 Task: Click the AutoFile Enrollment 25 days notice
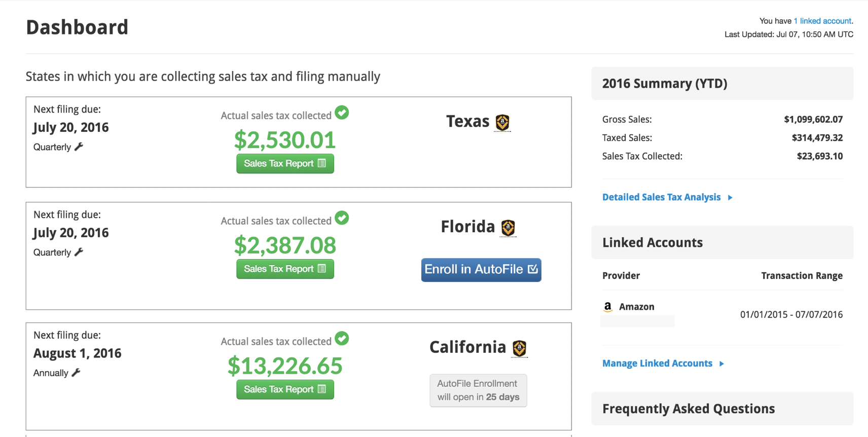coord(478,390)
